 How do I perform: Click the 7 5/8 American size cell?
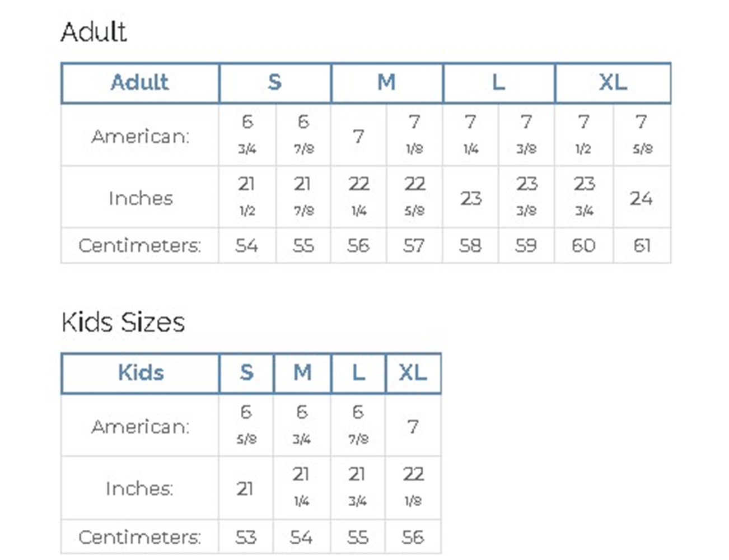click(x=642, y=135)
